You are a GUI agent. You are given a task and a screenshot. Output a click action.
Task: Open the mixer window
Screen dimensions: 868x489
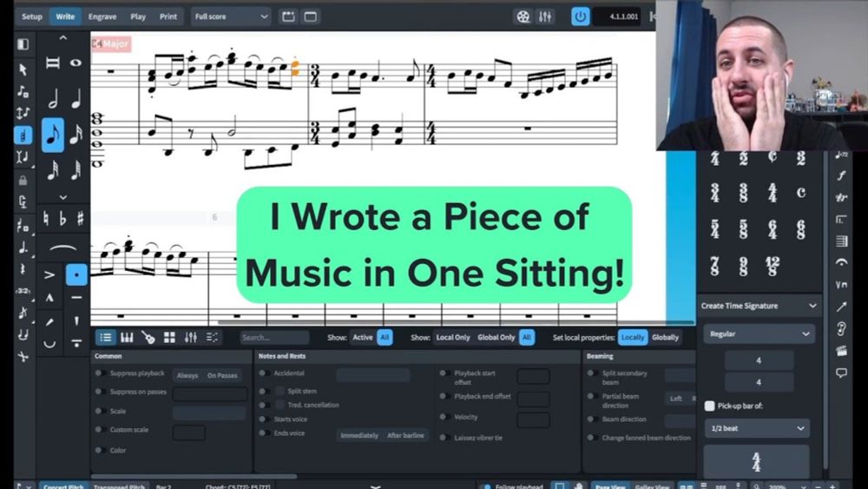pyautogui.click(x=545, y=17)
